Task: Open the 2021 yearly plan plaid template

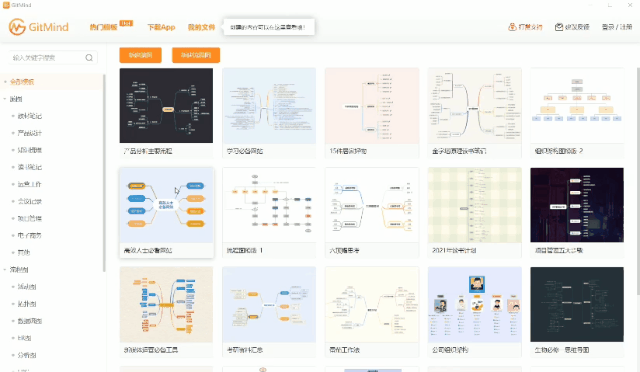Action: click(475, 205)
